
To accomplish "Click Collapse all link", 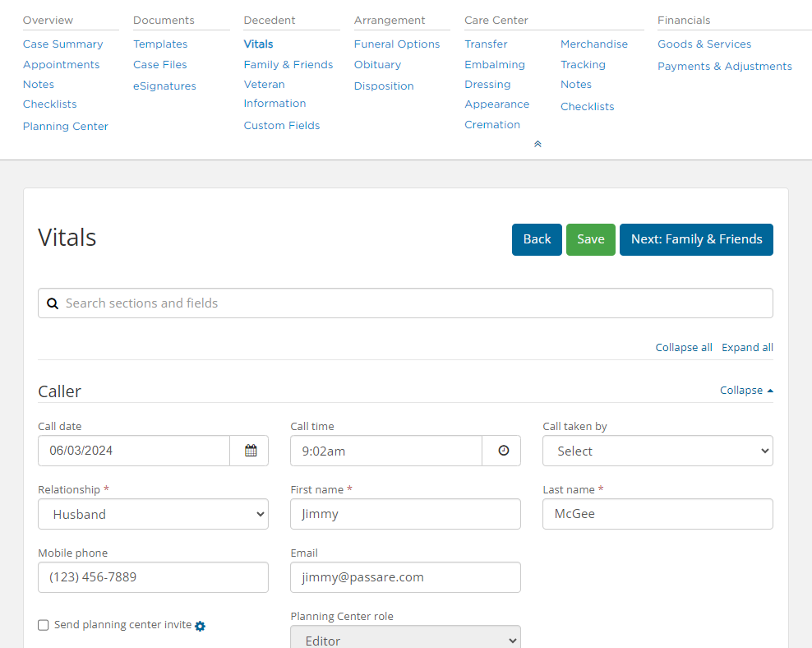I will [x=684, y=348].
